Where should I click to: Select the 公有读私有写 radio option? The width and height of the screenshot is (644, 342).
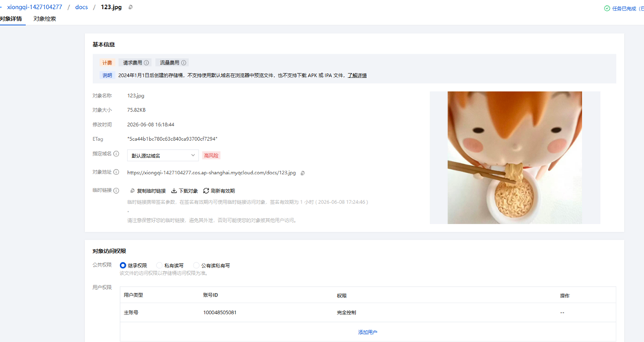click(x=197, y=265)
